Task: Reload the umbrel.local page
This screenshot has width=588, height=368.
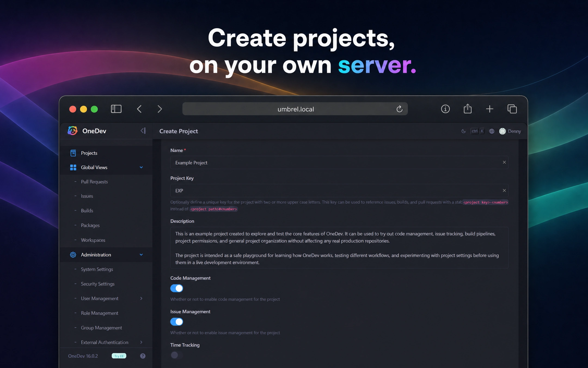Action: 399,109
